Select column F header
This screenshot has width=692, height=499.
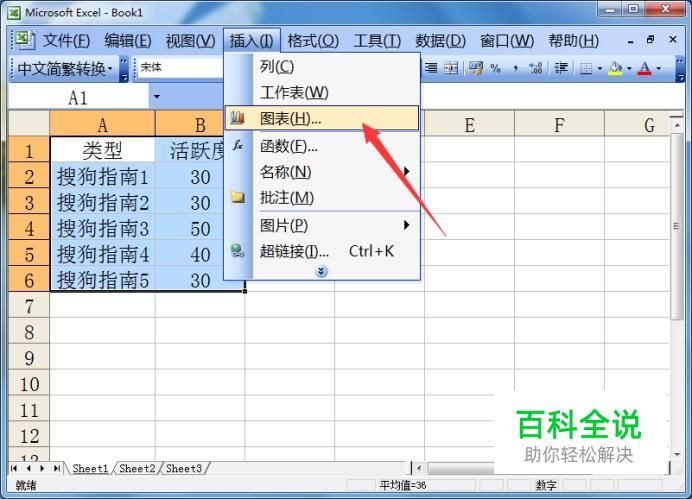(x=559, y=124)
